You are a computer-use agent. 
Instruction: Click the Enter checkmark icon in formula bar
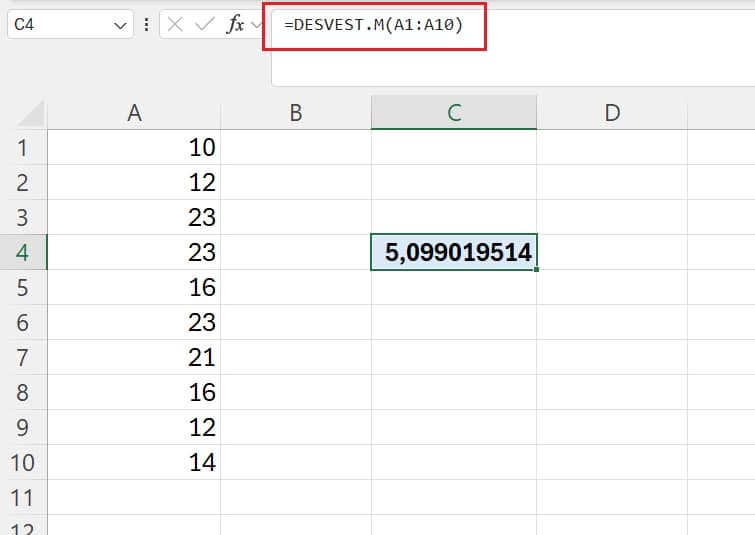205,24
